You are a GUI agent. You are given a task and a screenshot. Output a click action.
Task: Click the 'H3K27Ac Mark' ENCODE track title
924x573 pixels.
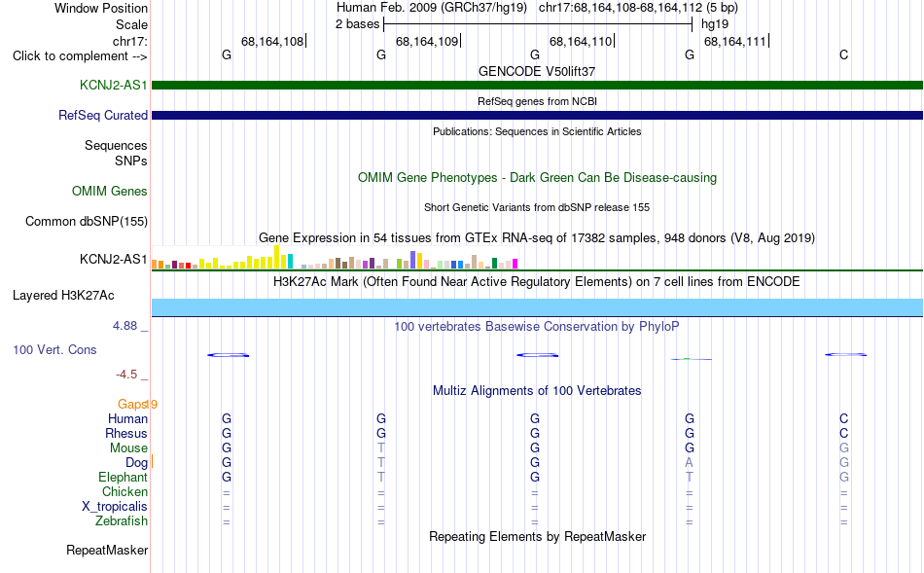(x=537, y=282)
